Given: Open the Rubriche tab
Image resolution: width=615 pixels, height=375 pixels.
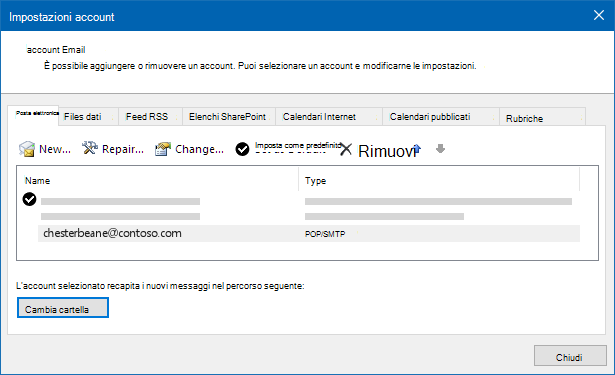Looking at the screenshot, I should 542,117.
